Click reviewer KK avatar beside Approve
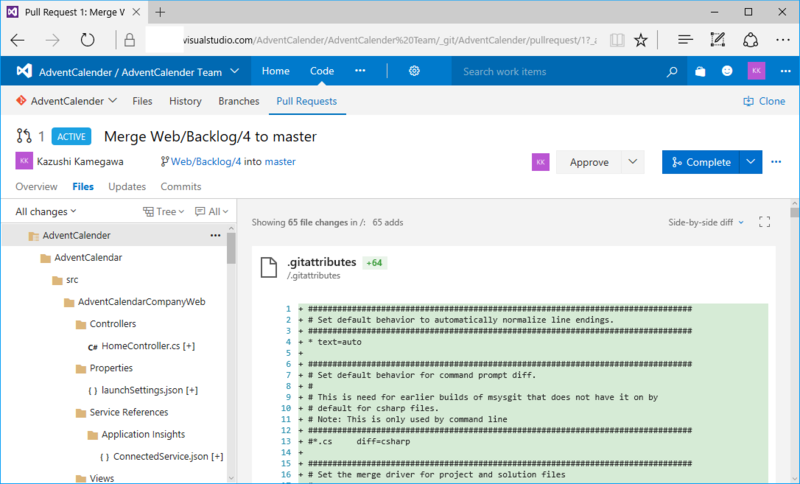Viewport: 800px width, 484px height. 540,162
